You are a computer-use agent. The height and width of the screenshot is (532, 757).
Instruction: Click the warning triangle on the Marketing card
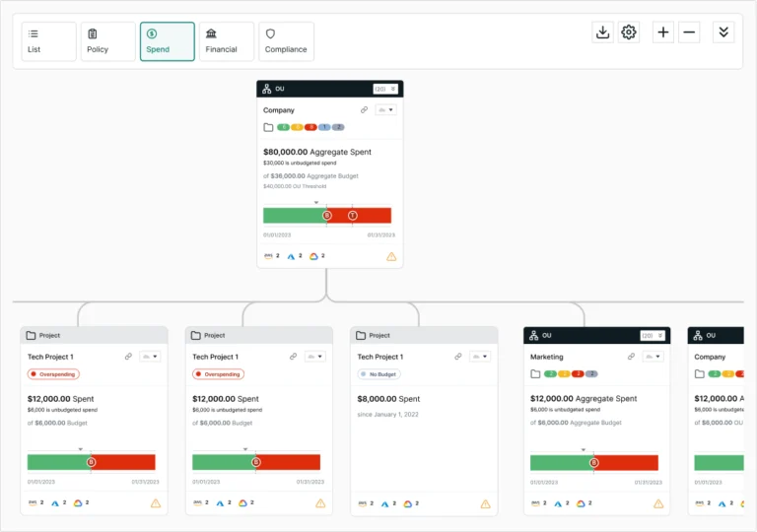[658, 504]
